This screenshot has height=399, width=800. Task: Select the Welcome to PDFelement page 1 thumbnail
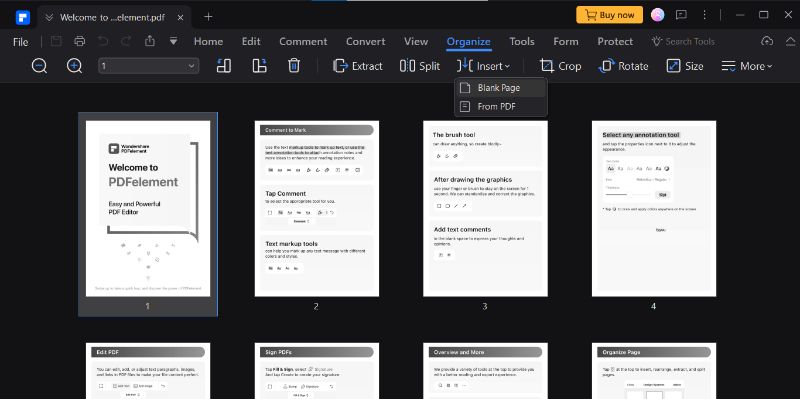tap(148, 209)
